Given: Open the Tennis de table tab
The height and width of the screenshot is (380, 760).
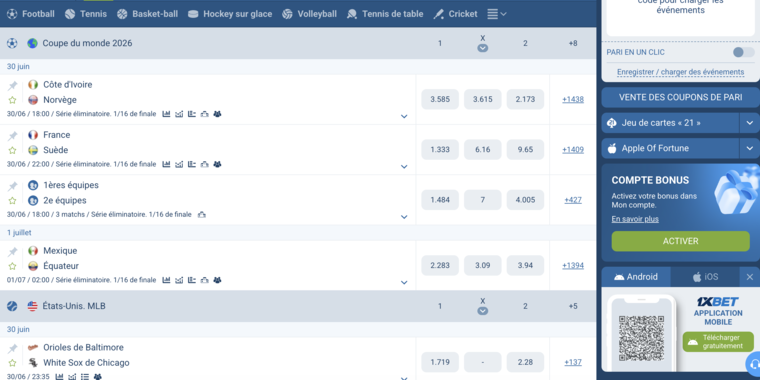Looking at the screenshot, I should [385, 14].
